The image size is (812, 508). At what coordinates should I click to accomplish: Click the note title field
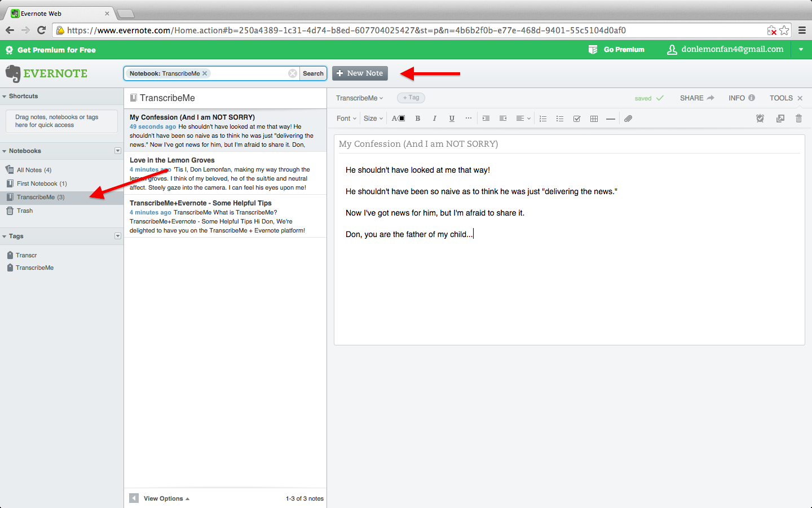(570, 144)
